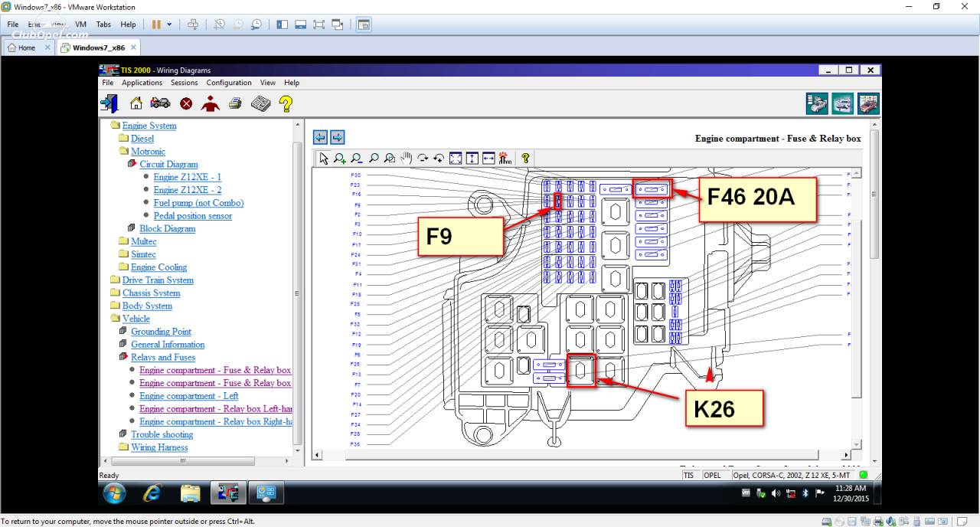Collapse the Vehicle folder
The height and width of the screenshot is (527, 980).
pyautogui.click(x=115, y=319)
